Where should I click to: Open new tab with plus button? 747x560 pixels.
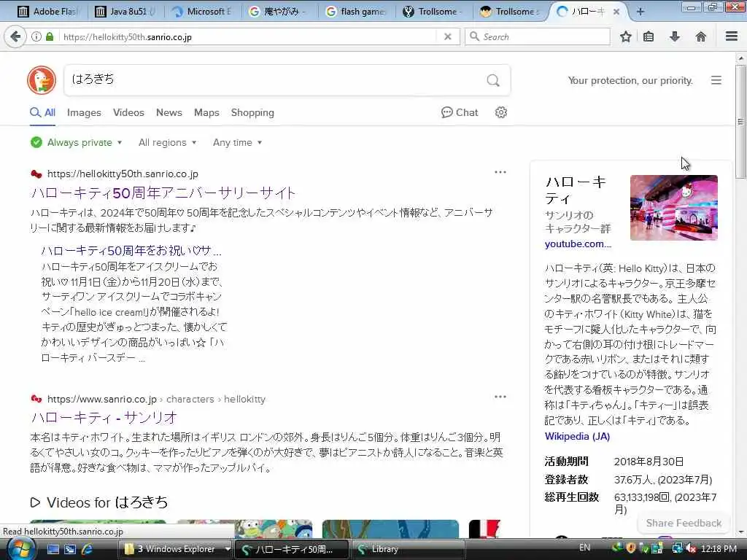[640, 12]
